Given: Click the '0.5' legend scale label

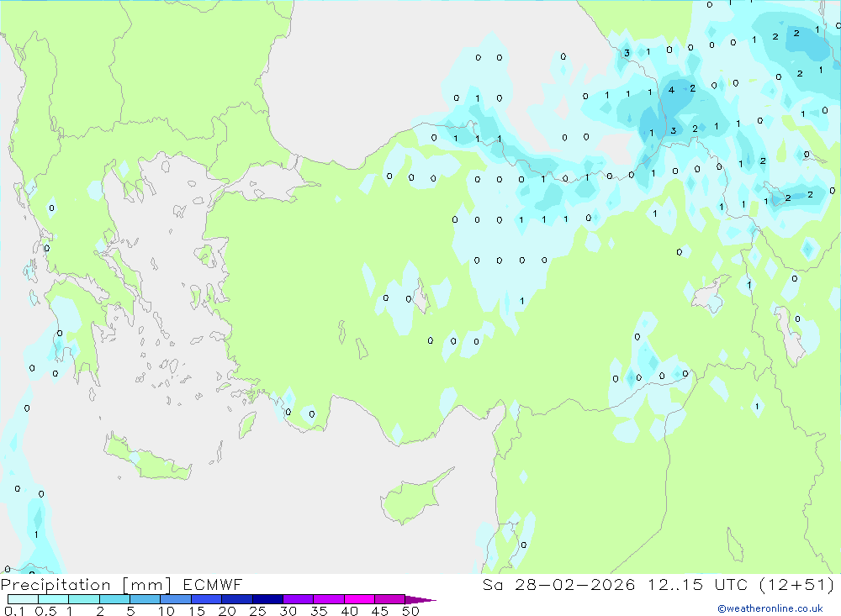Looking at the screenshot, I should (45, 611).
